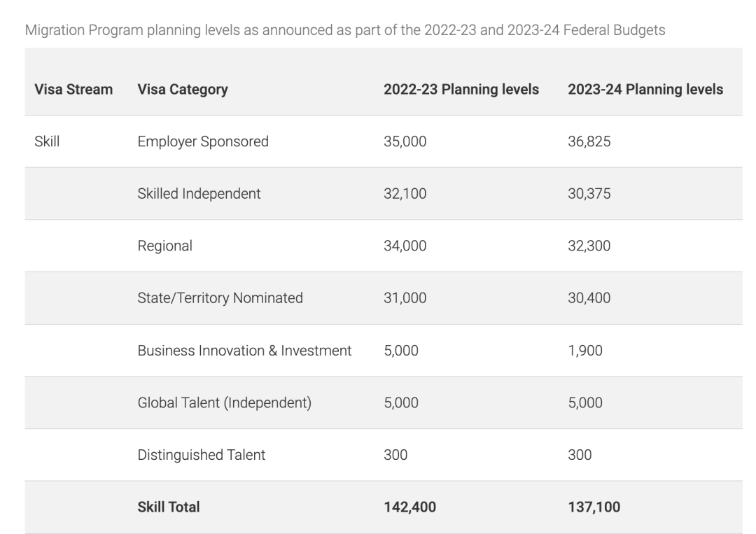The image size is (756, 534).
Task: Select Business Innovation & Investment category
Action: 244,351
